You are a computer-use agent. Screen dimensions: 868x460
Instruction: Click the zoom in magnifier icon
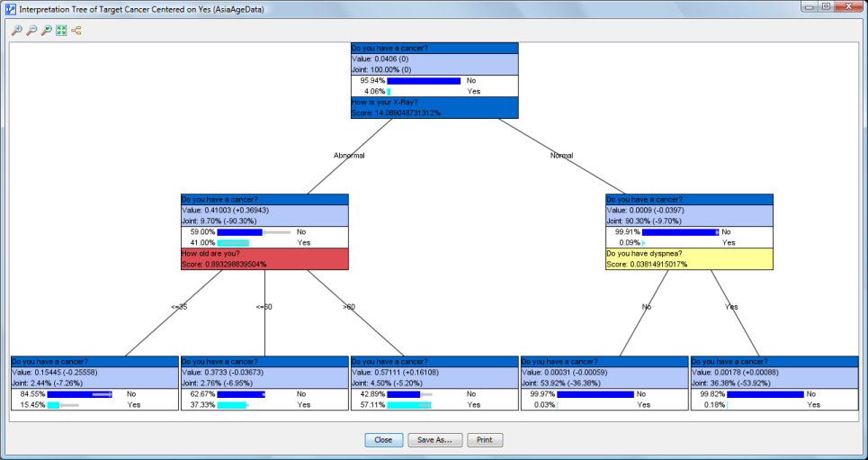(16, 31)
